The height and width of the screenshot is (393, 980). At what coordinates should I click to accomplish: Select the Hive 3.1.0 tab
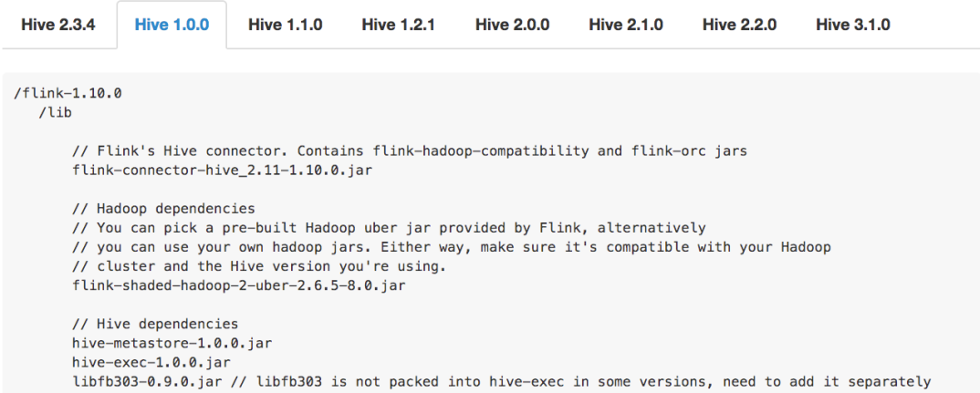[x=853, y=25]
